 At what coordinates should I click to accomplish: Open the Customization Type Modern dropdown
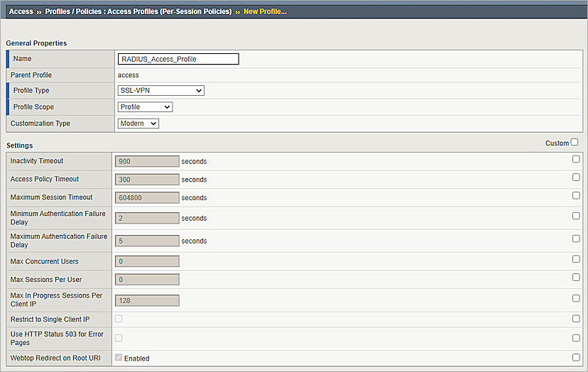click(138, 124)
